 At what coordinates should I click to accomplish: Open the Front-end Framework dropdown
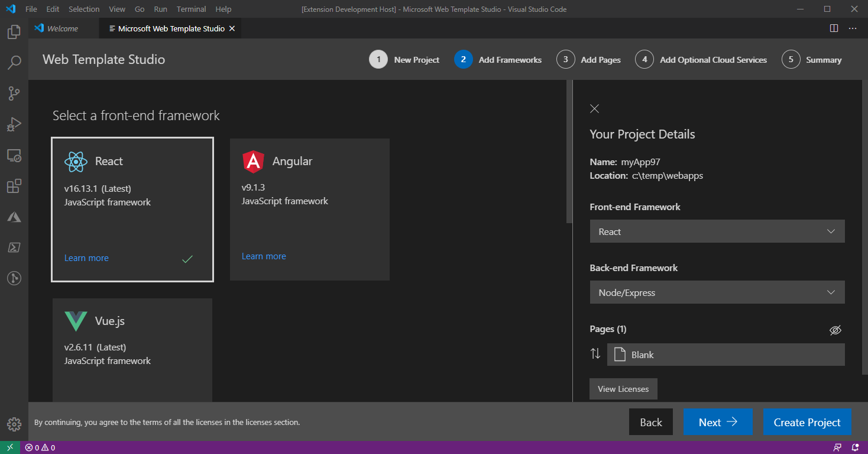(x=717, y=231)
